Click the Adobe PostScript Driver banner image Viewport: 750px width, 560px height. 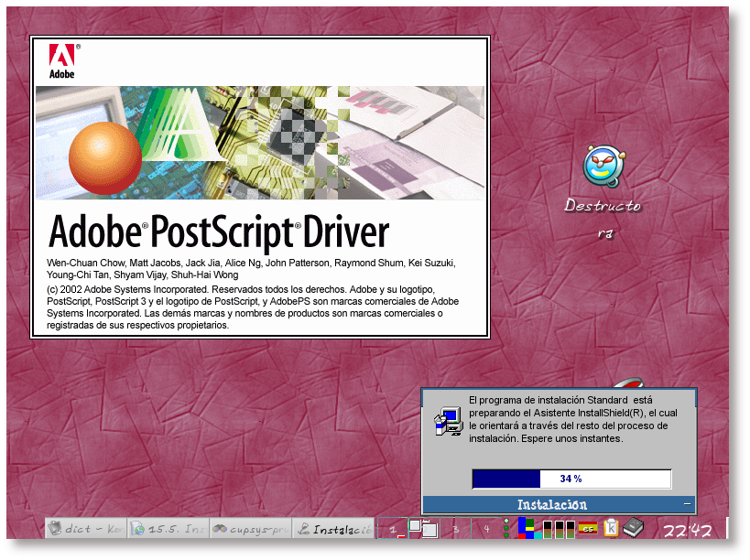(259, 143)
